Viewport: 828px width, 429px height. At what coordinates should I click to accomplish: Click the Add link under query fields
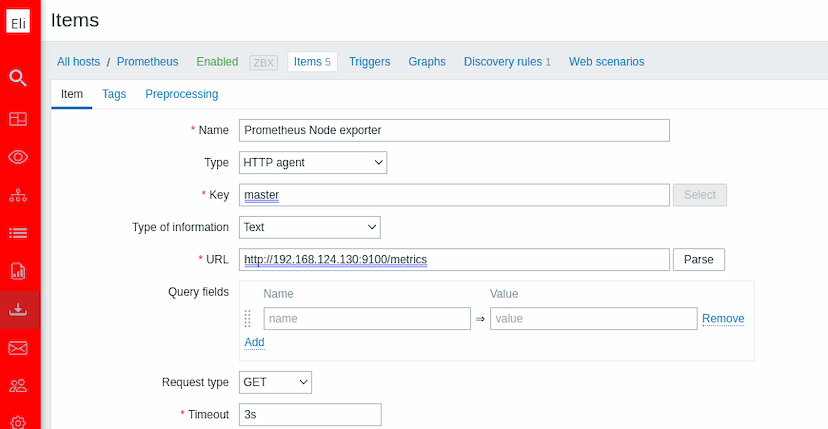click(254, 342)
